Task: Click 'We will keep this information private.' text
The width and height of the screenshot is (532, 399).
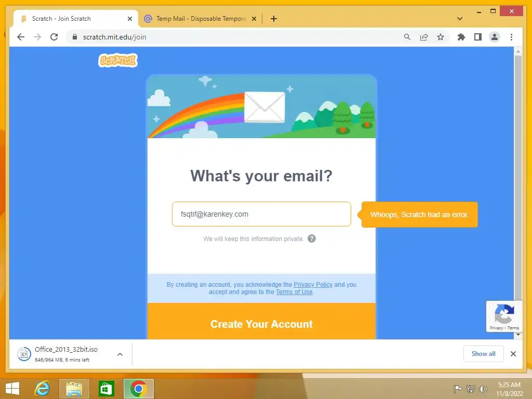Action: click(253, 239)
